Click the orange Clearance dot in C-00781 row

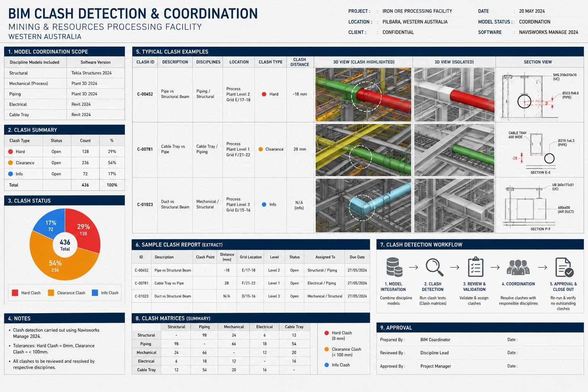click(x=261, y=149)
